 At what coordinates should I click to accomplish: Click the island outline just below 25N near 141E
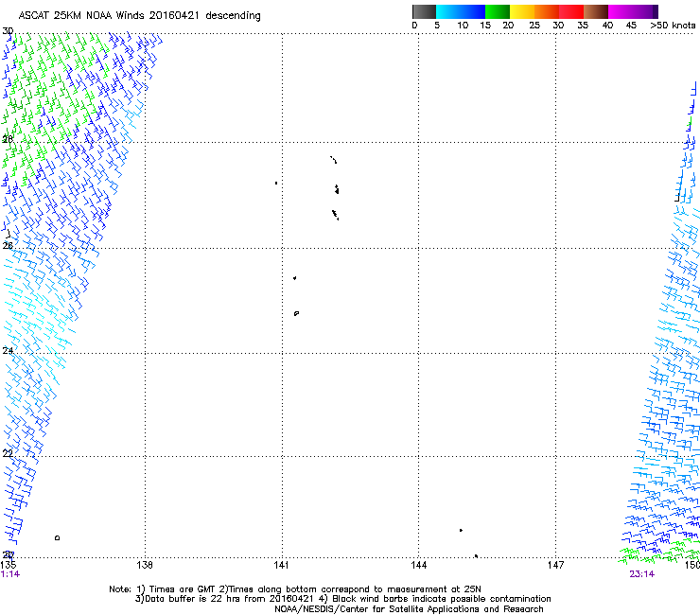[x=296, y=313]
